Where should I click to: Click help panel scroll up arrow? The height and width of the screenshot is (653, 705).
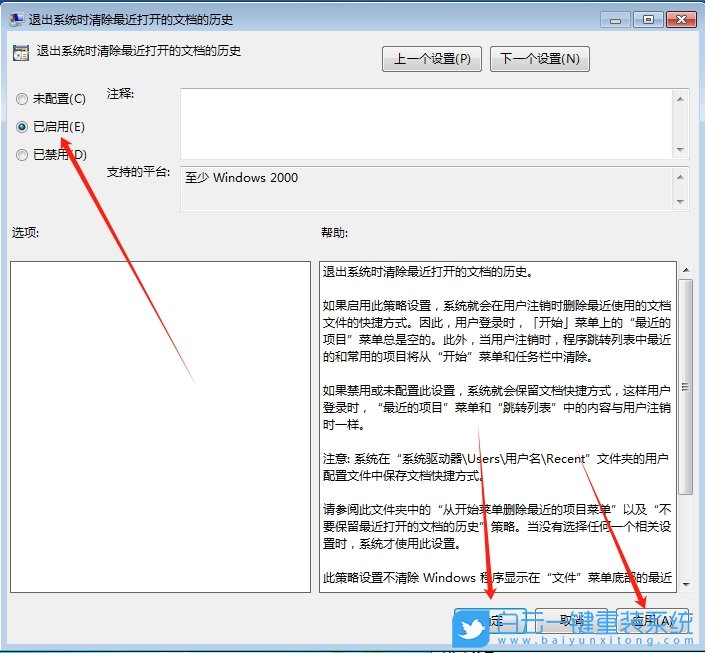point(686,270)
